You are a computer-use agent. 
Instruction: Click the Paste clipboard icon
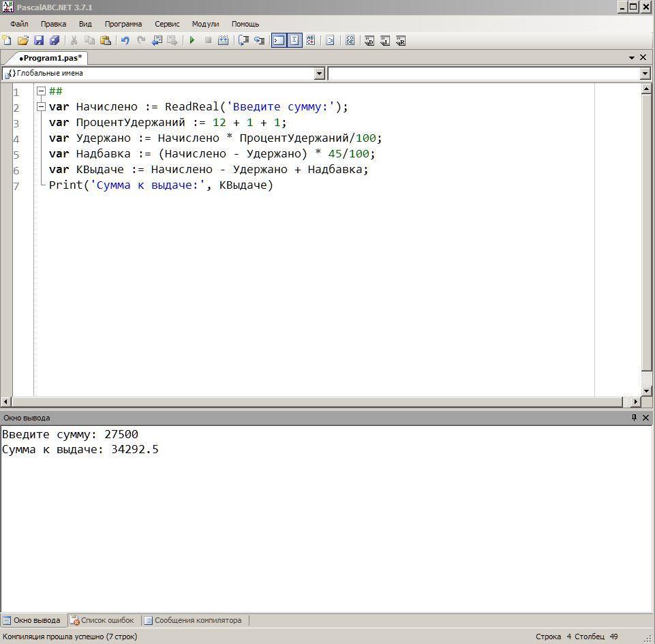coord(105,41)
